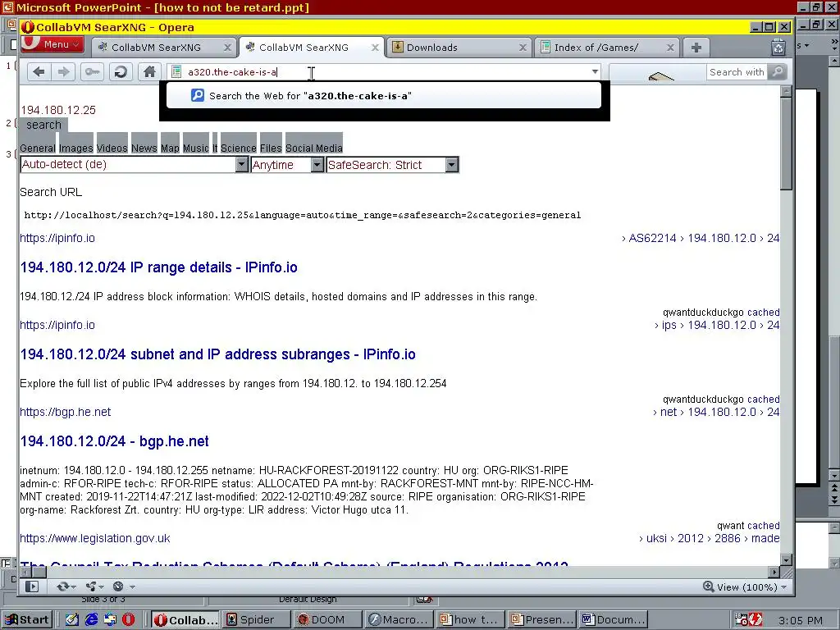Viewport: 840px width, 630px height.
Task: Open the Opera Turbo icon dropdown
Action: pos(123,587)
